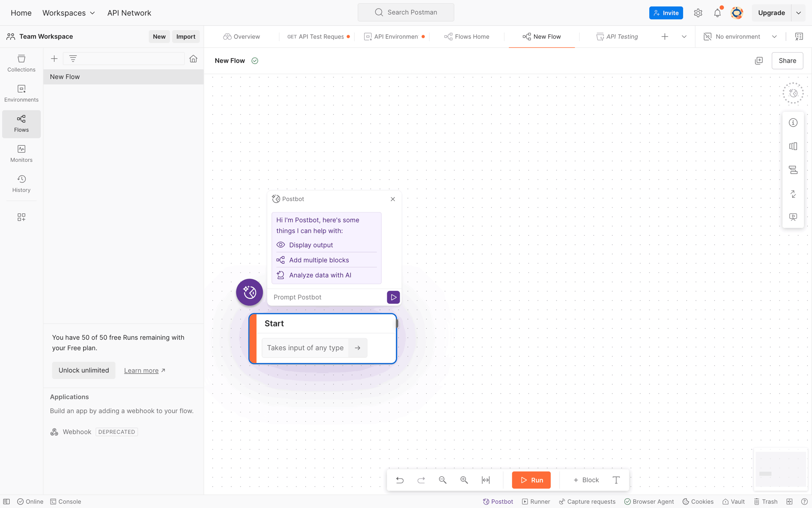Click the home icon in flows list
Viewport: 812px width, 508px height.
[193, 59]
